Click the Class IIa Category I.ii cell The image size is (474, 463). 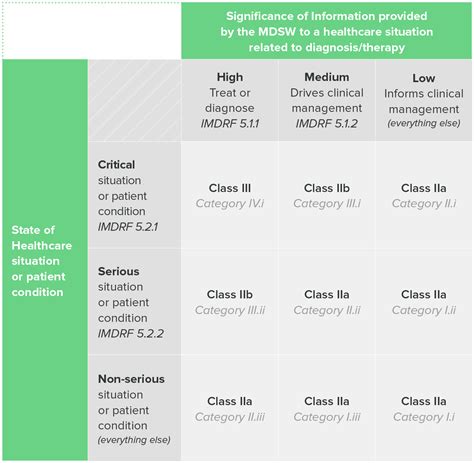pos(424,302)
